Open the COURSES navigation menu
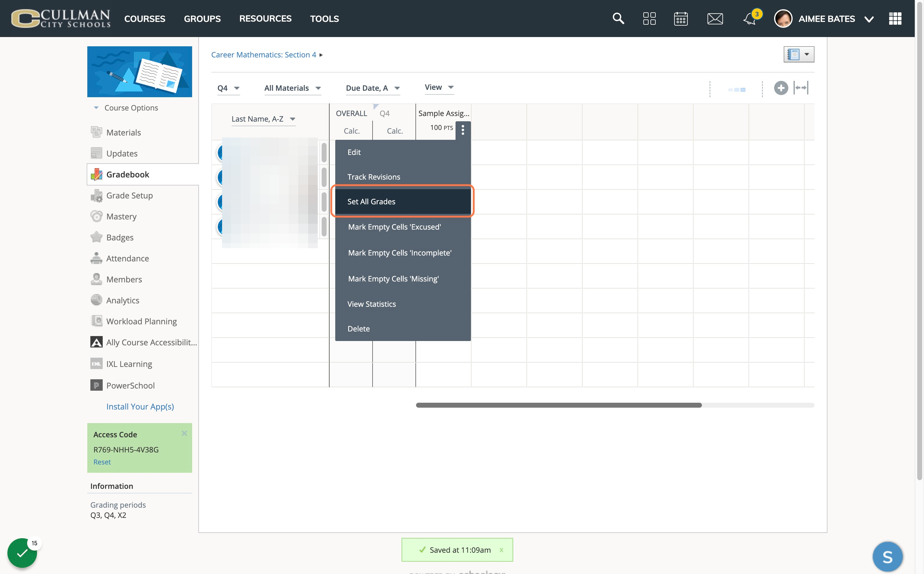Viewport: 924px width, 574px height. pyautogui.click(x=145, y=19)
